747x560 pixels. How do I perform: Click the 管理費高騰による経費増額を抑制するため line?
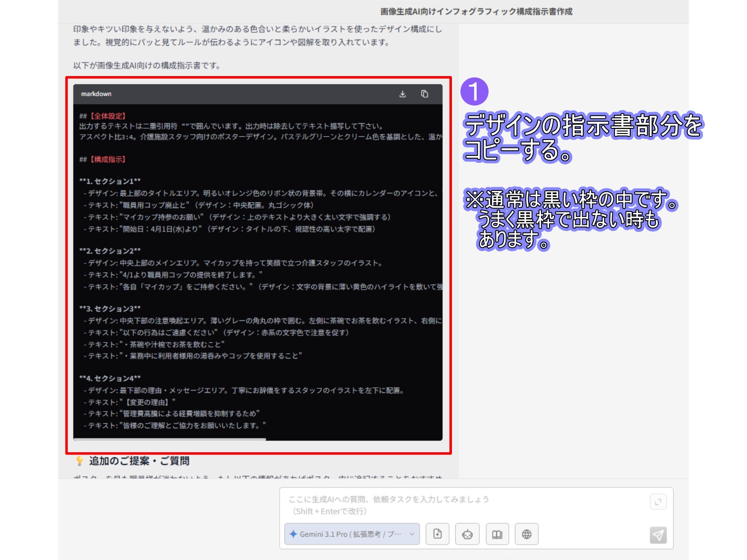(172, 413)
